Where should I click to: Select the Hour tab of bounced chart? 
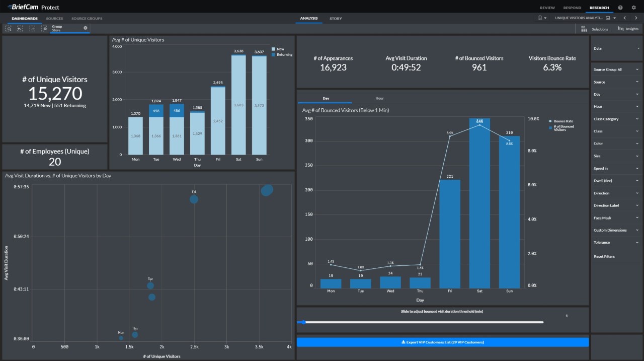[379, 98]
